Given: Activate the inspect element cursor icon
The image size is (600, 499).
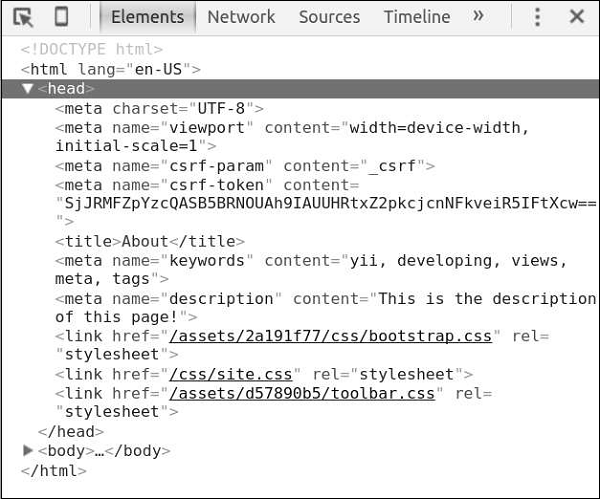Looking at the screenshot, I should tap(23, 17).
